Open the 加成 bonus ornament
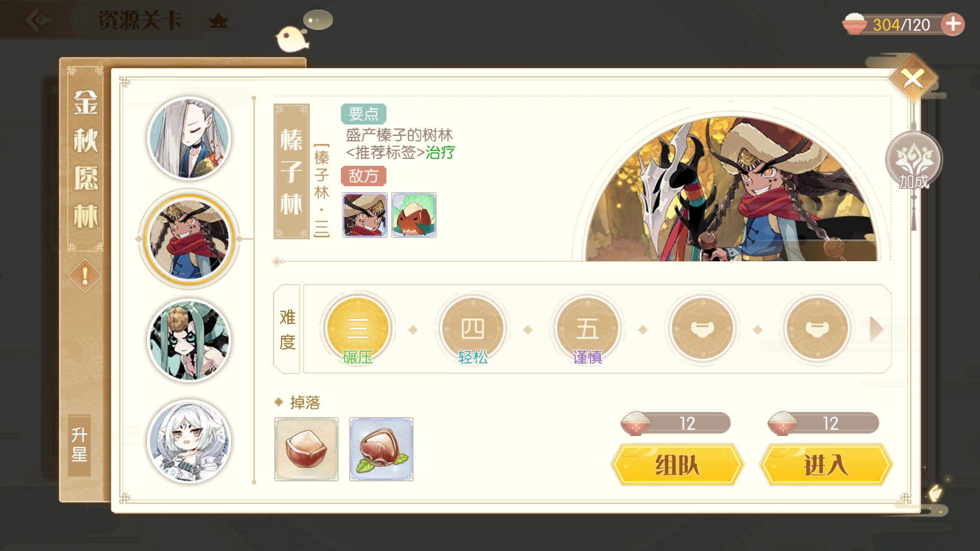980x551 pixels. [914, 161]
